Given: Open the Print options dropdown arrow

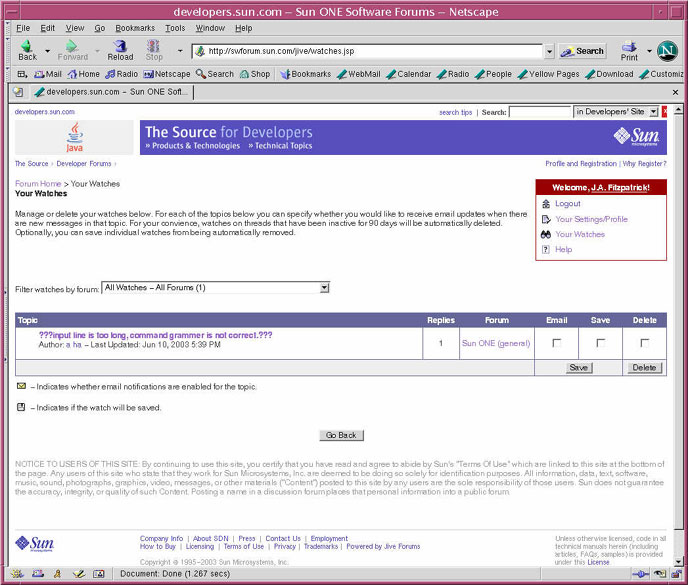Looking at the screenshot, I should (649, 51).
